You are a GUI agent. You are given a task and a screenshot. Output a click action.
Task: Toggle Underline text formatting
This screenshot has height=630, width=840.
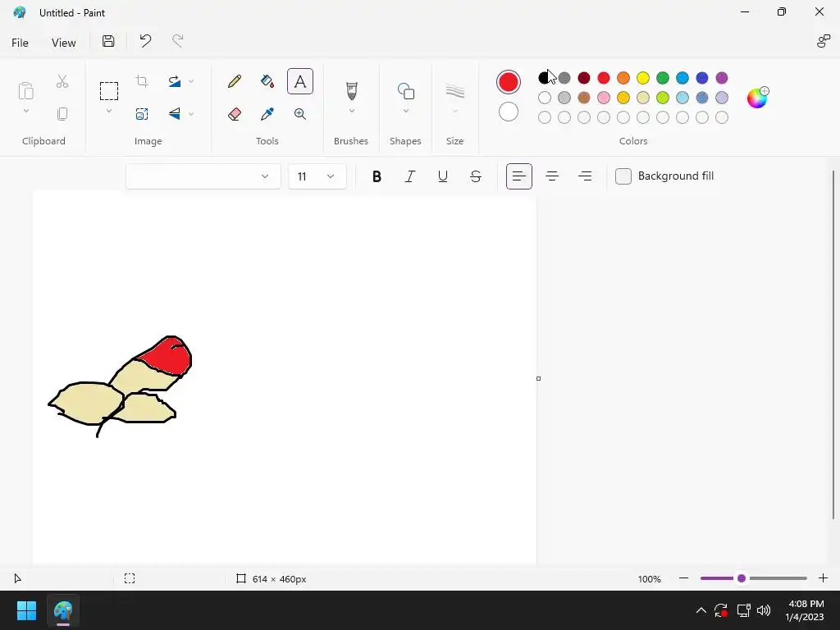[442, 176]
